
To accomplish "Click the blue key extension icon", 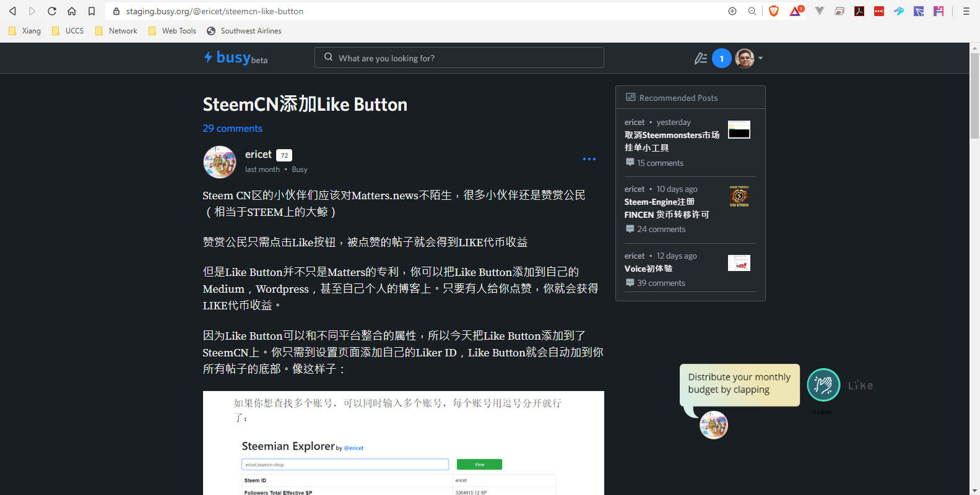I will (x=899, y=11).
